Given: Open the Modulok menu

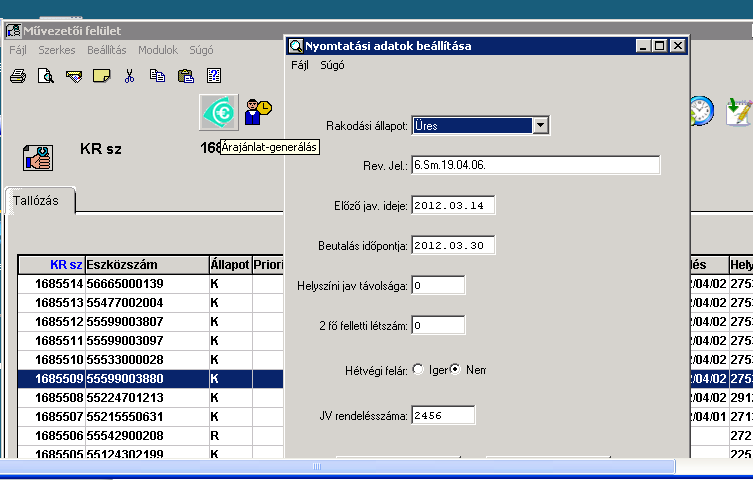Looking at the screenshot, I should [158, 50].
